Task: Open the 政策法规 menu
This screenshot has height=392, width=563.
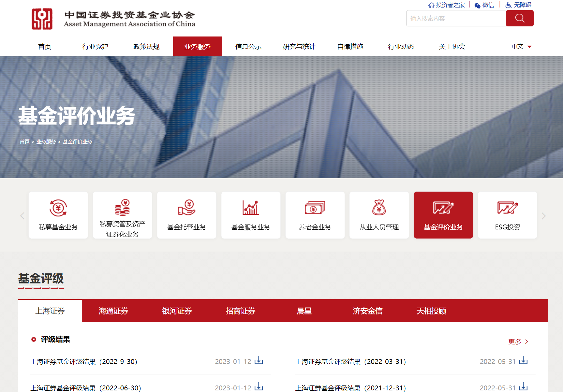Action: click(146, 47)
